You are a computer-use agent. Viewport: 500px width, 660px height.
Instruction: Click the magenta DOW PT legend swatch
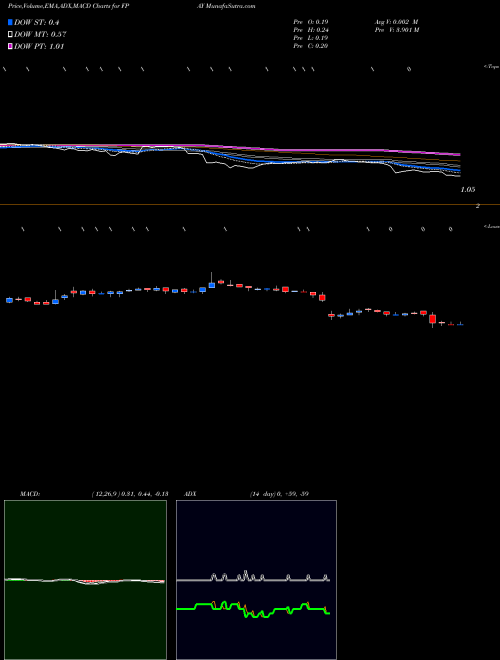11,46
